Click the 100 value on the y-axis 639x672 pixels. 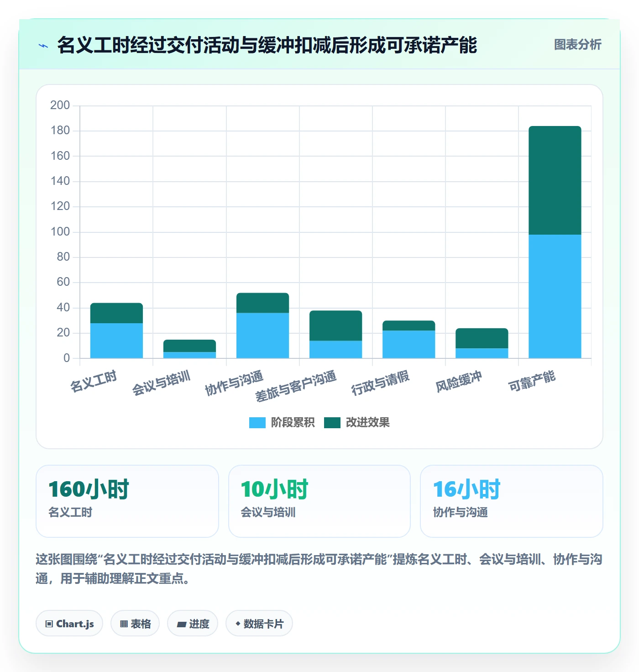(60, 232)
